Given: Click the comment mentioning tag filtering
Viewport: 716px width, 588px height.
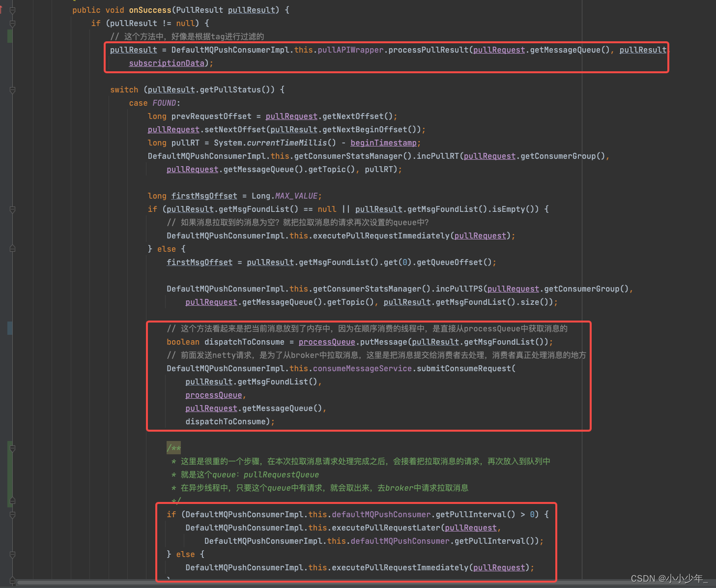Looking at the screenshot, I should tap(187, 36).
